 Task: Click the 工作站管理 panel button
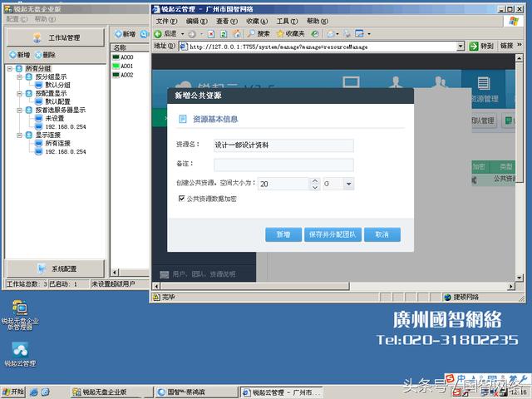[56, 37]
